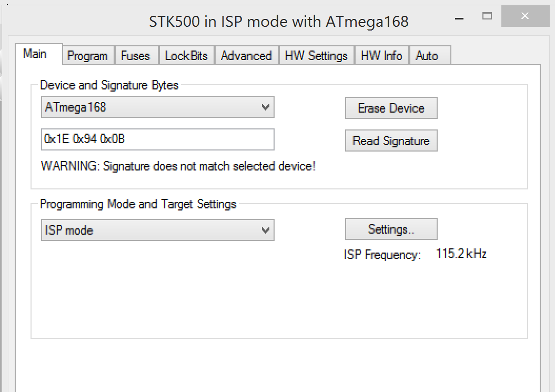The width and height of the screenshot is (555, 392).
Task: Open ISP Settings.. button
Action: coord(391,229)
